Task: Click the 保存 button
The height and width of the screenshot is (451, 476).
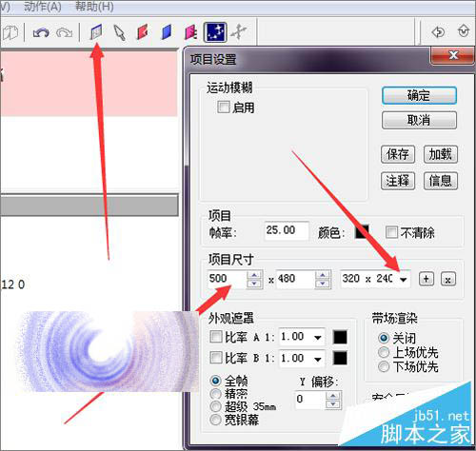Action: pos(398,154)
